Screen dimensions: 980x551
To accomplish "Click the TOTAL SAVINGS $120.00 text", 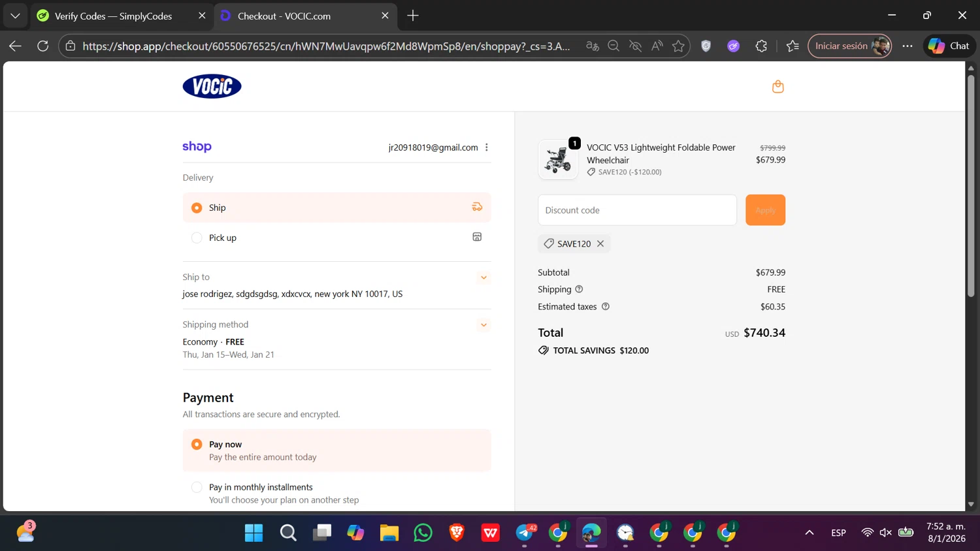I will 601,351.
